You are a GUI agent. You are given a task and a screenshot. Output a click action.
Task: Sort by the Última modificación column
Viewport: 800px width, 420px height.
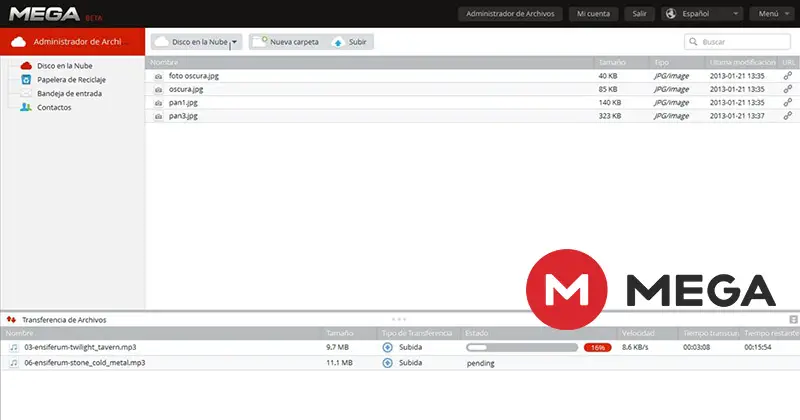(741, 62)
